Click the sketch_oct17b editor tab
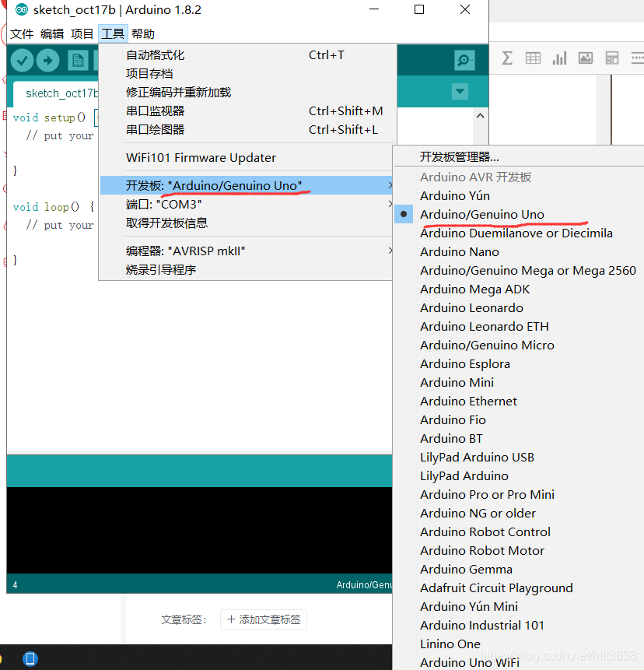The image size is (644, 670). (x=56, y=93)
